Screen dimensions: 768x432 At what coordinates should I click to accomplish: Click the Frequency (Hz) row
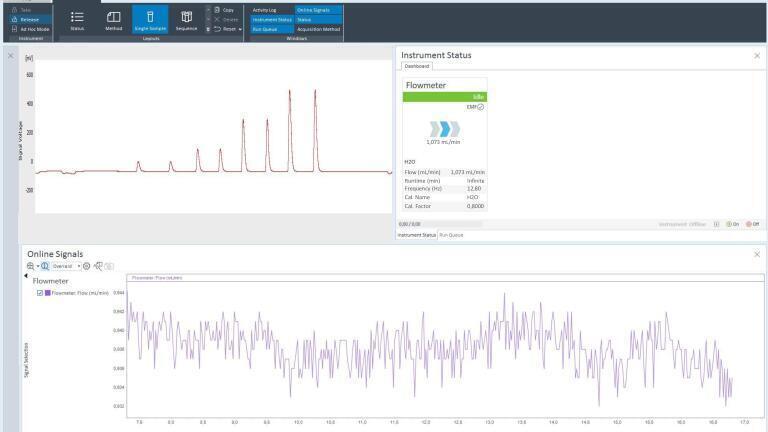coord(445,189)
